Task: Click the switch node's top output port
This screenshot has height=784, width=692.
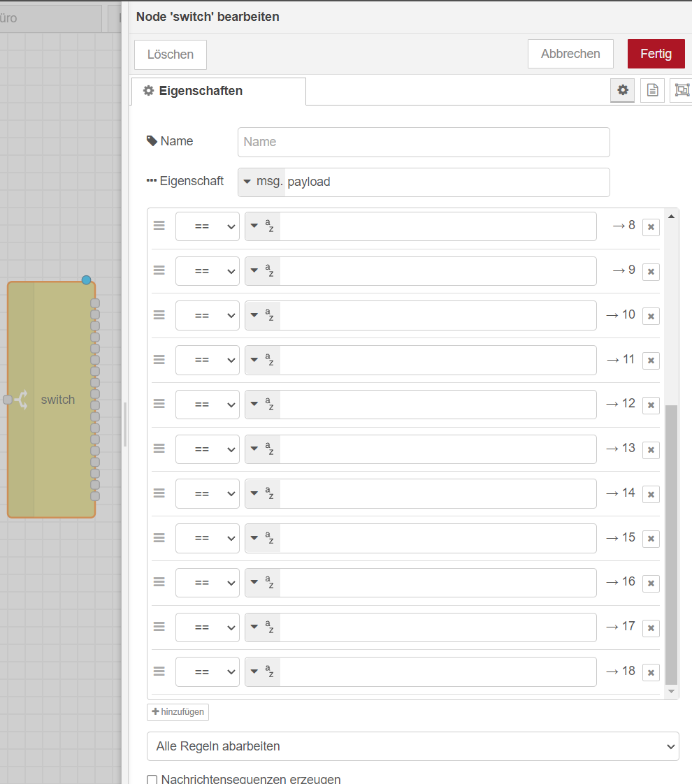Action: pos(95,303)
